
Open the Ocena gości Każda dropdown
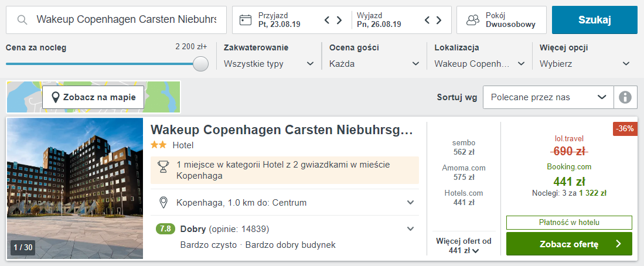coord(374,64)
